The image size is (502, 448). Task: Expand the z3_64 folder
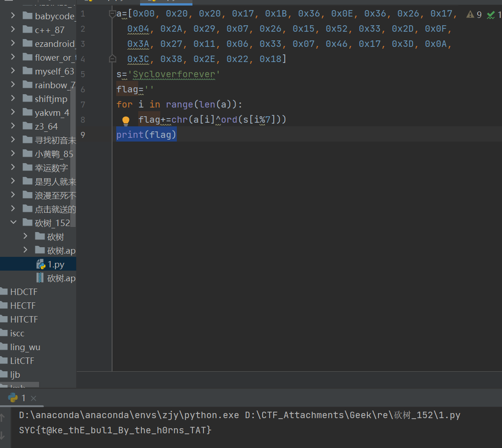[14, 126]
